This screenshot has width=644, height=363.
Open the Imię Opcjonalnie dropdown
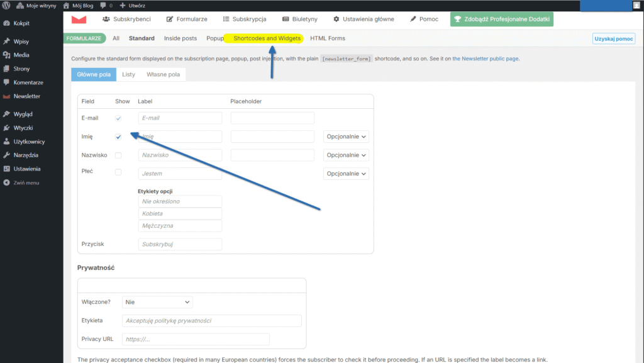[x=346, y=137]
